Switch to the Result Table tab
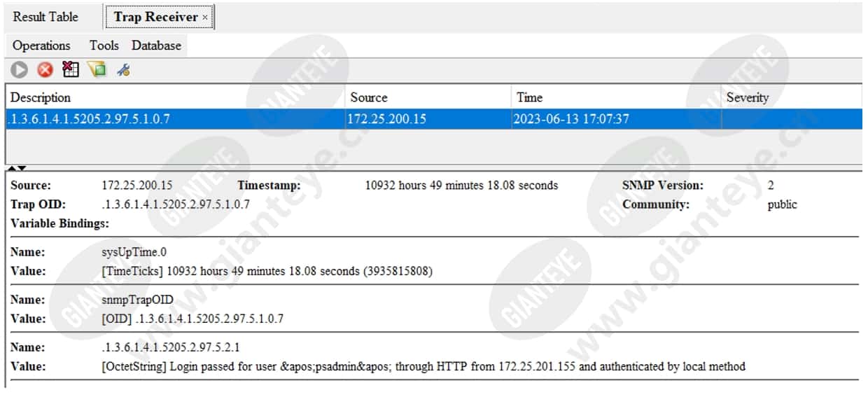The image size is (868, 397). [x=45, y=17]
